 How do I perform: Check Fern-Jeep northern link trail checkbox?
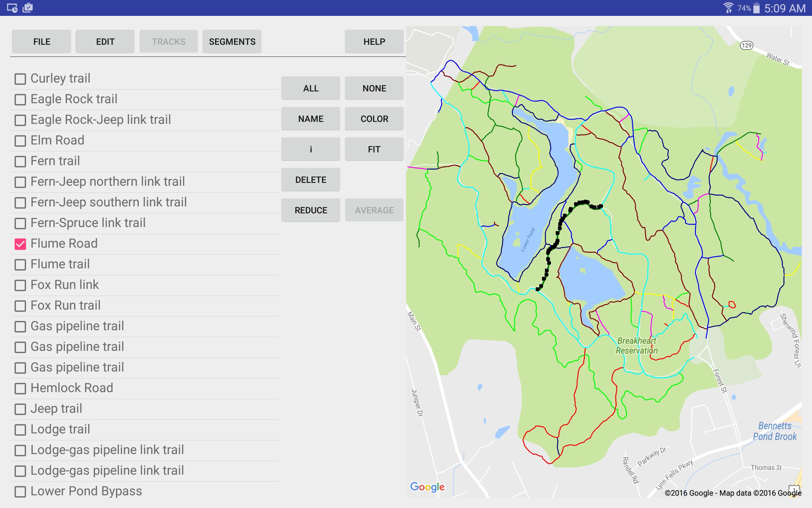(20, 182)
